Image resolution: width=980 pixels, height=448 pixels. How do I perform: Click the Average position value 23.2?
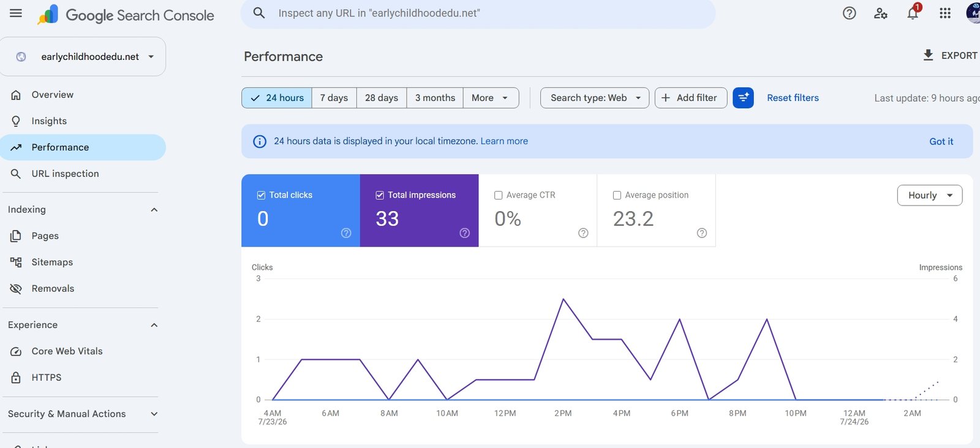(633, 219)
